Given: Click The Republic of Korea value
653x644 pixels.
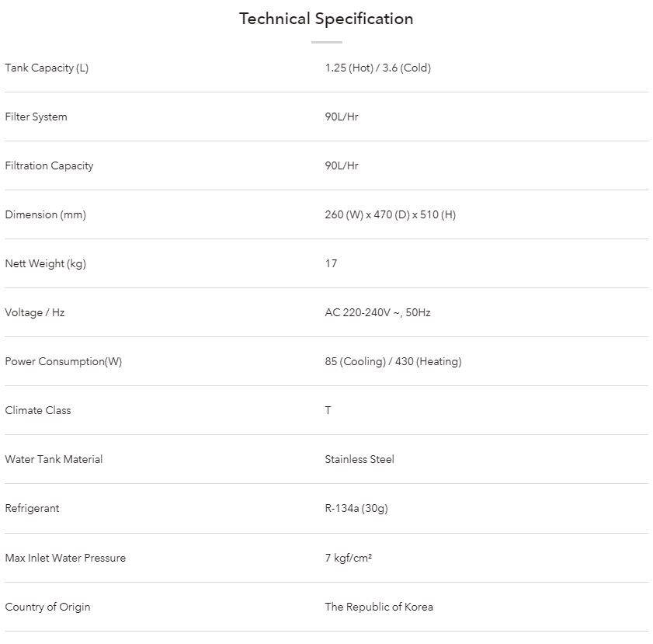Looking at the screenshot, I should coord(379,607).
